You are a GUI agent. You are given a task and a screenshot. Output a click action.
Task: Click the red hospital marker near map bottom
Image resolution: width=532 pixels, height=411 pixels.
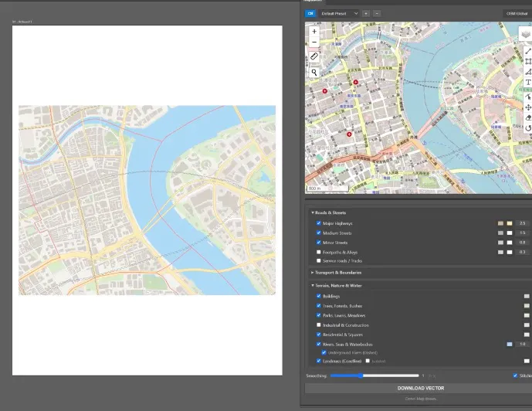click(x=349, y=134)
